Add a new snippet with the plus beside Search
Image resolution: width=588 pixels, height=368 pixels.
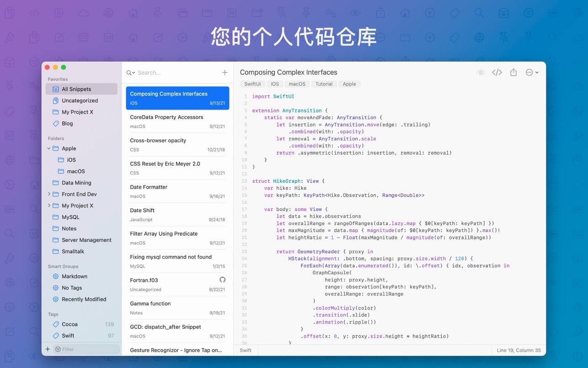click(x=225, y=72)
